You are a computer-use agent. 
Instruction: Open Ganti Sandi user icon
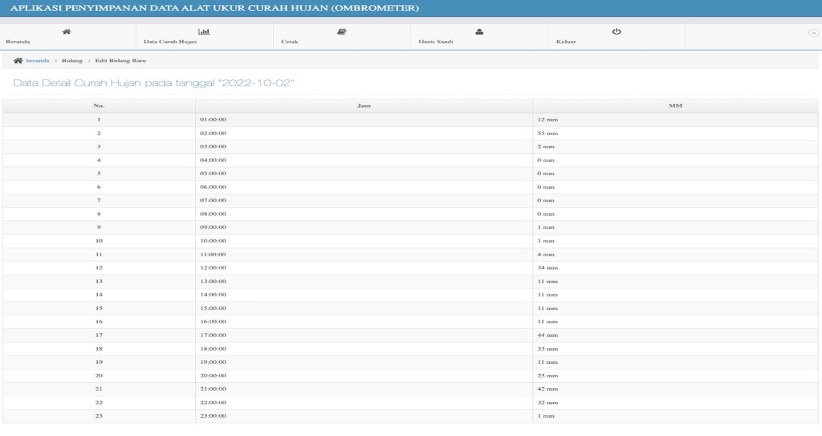479,32
